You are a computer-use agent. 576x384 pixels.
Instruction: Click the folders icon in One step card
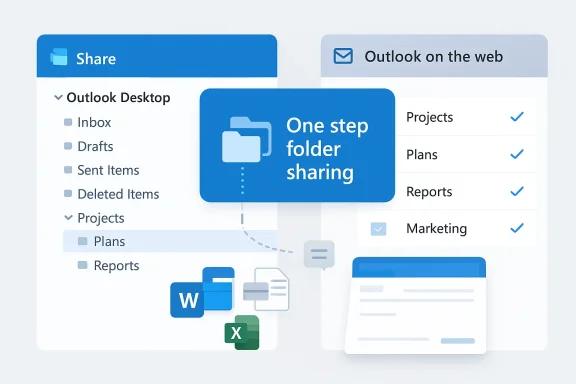pos(246,140)
